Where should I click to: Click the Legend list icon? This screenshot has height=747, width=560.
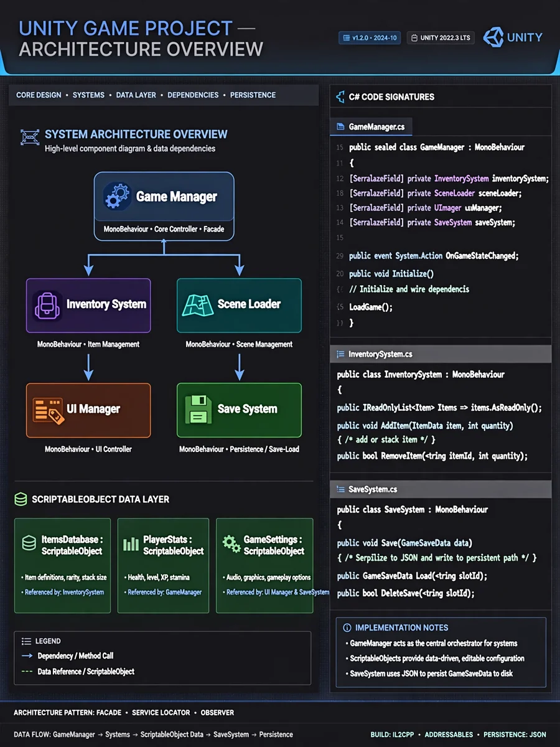pyautogui.click(x=26, y=641)
